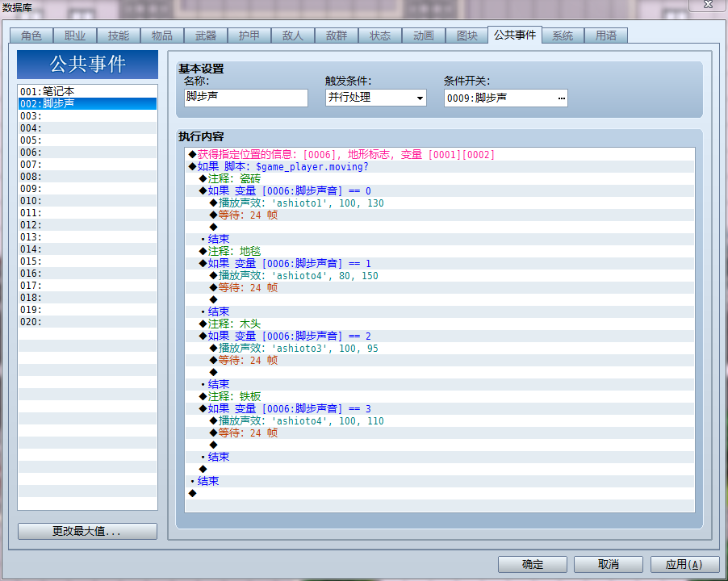This screenshot has height=581, width=728.
Task: Open the 触发条件 dropdown showing 并行处理
Action: (x=375, y=98)
